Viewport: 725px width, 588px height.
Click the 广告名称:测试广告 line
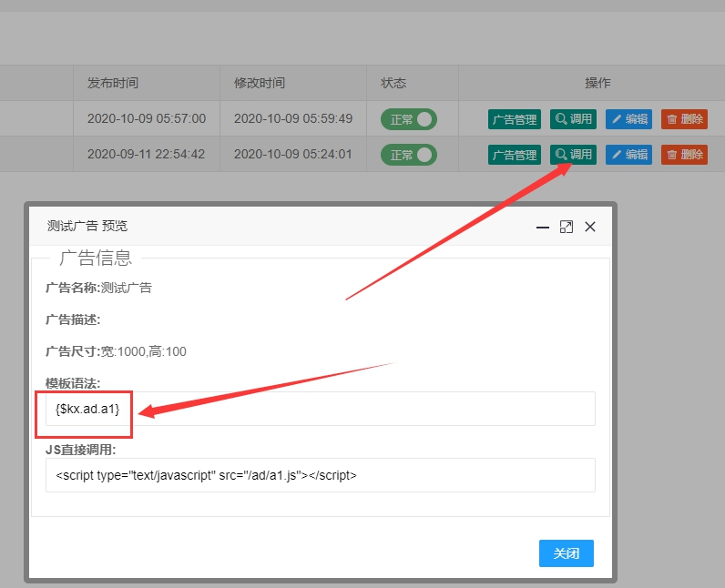(x=99, y=288)
